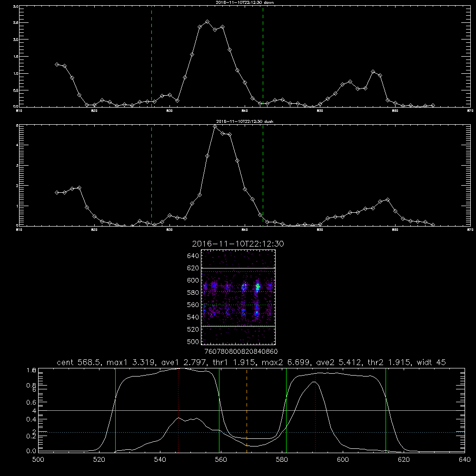476x476 pixels.
Task: Click the blue dotted horizontal threshold line in bottom plot
Action: [x=251, y=432]
